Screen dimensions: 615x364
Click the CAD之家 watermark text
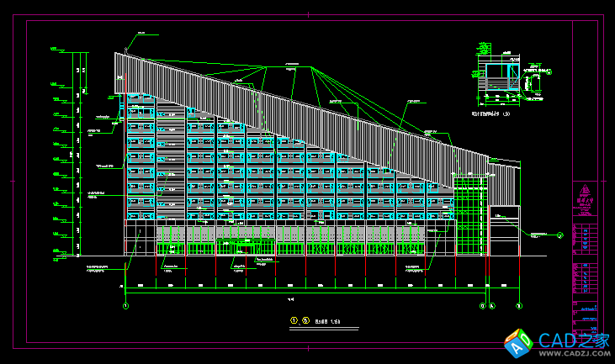574,341
